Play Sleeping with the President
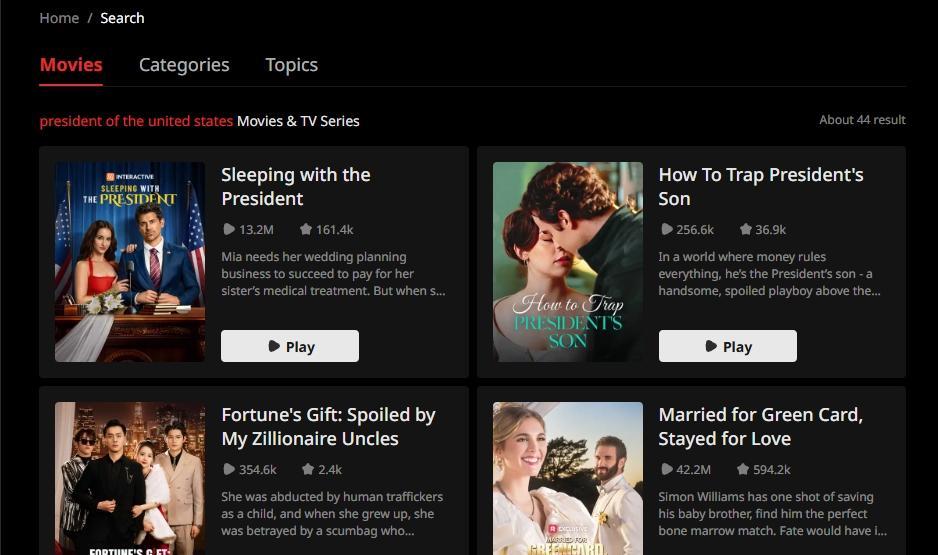The image size is (938, 555). (290, 346)
